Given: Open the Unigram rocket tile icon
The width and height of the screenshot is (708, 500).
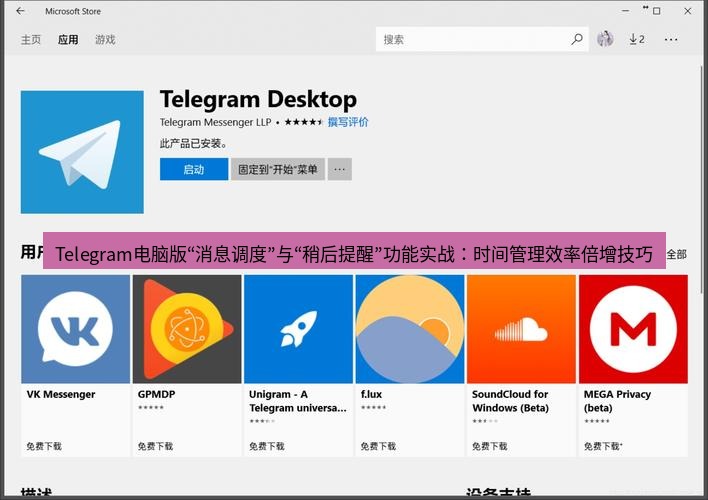Looking at the screenshot, I should pyautogui.click(x=298, y=329).
